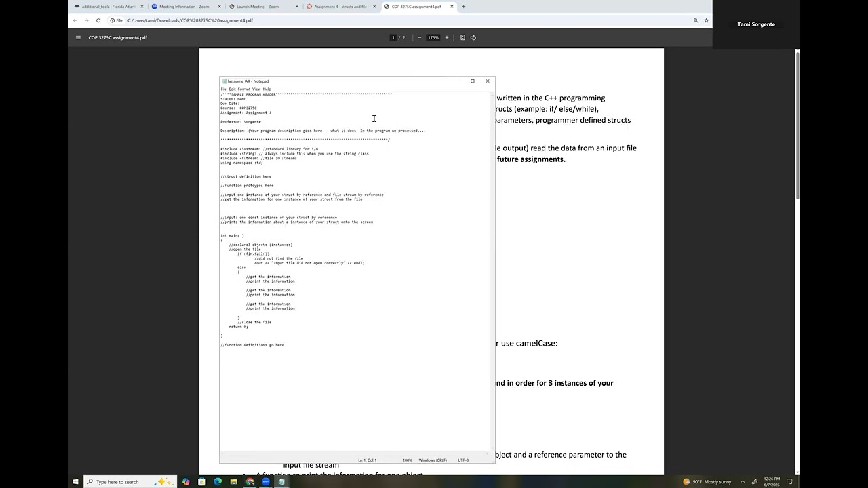The width and height of the screenshot is (868, 488).
Task: Click the Windows Start button
Action: (x=75, y=482)
